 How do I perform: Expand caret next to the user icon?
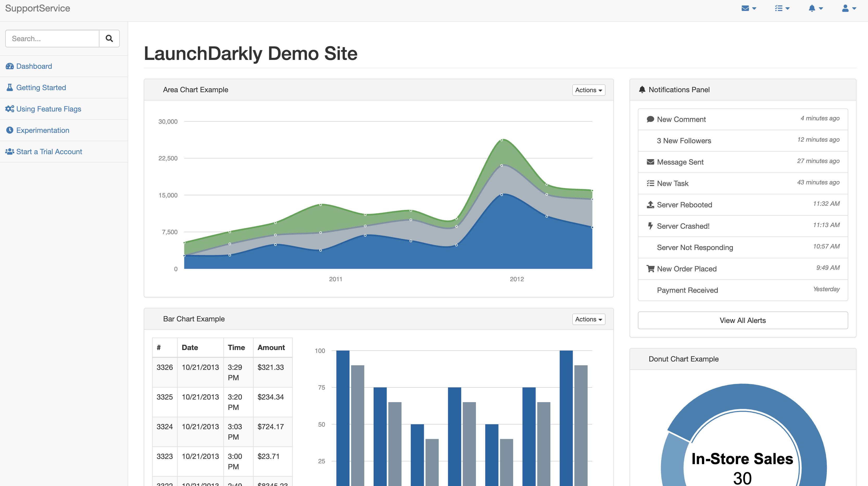click(x=854, y=9)
